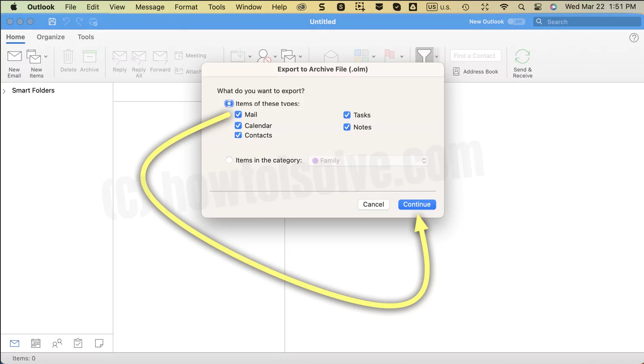This screenshot has height=364, width=644.
Task: Open the Address Book
Action: [x=476, y=72]
